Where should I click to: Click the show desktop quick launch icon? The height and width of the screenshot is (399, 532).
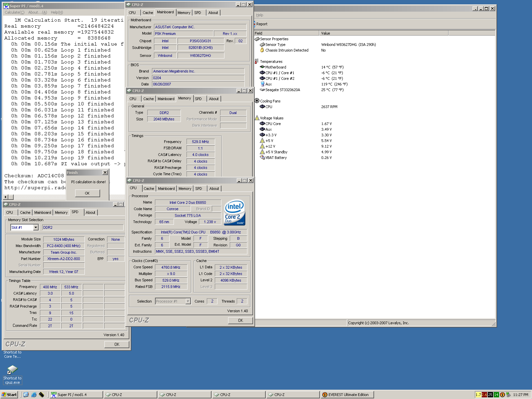point(26,395)
